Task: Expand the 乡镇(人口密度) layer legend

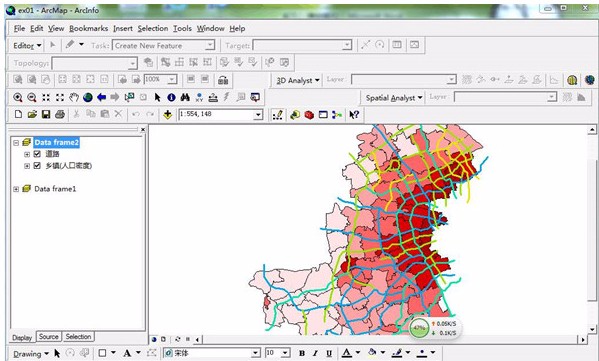Action: pos(27,166)
